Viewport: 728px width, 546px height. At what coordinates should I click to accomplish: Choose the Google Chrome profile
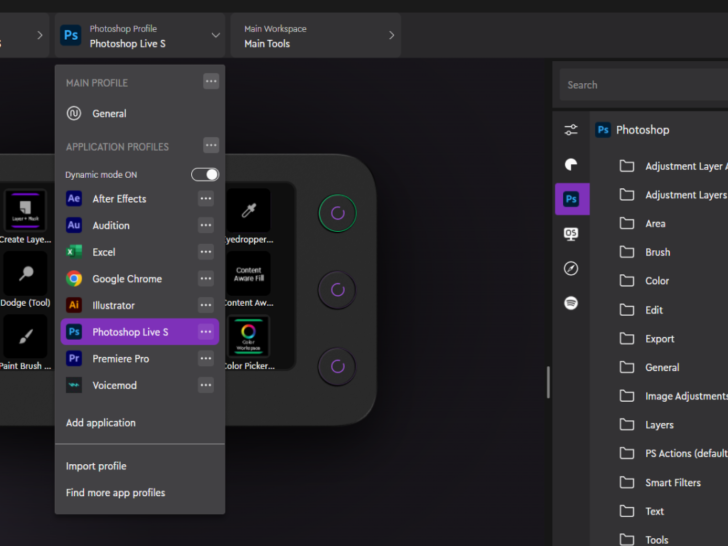[140, 279]
